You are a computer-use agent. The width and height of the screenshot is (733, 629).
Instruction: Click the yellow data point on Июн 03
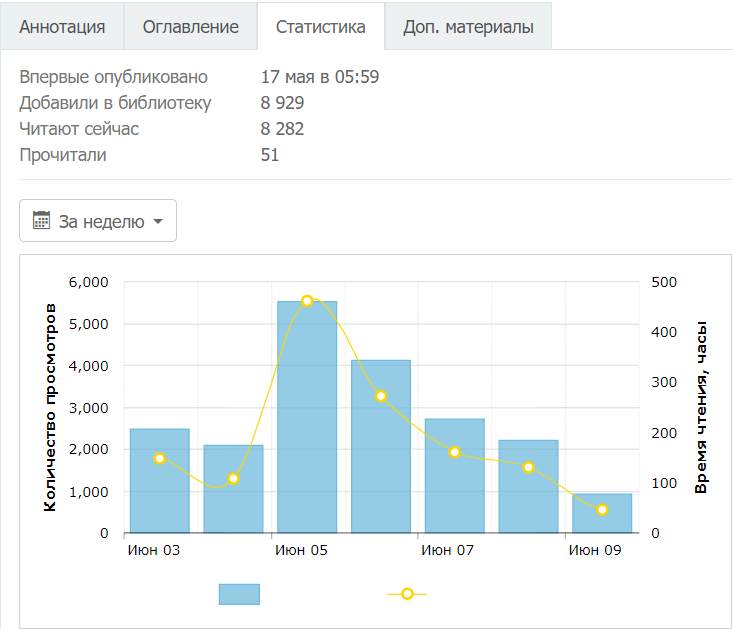(160, 458)
